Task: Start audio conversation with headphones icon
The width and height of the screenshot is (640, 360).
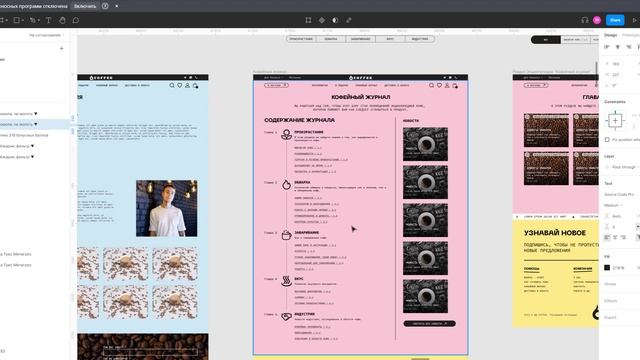Action: tap(584, 20)
